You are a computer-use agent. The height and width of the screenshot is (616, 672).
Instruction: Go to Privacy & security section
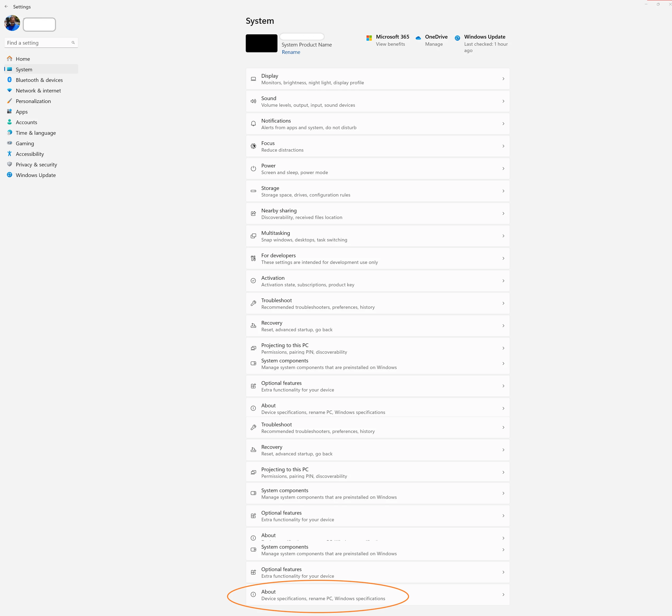[36, 165]
